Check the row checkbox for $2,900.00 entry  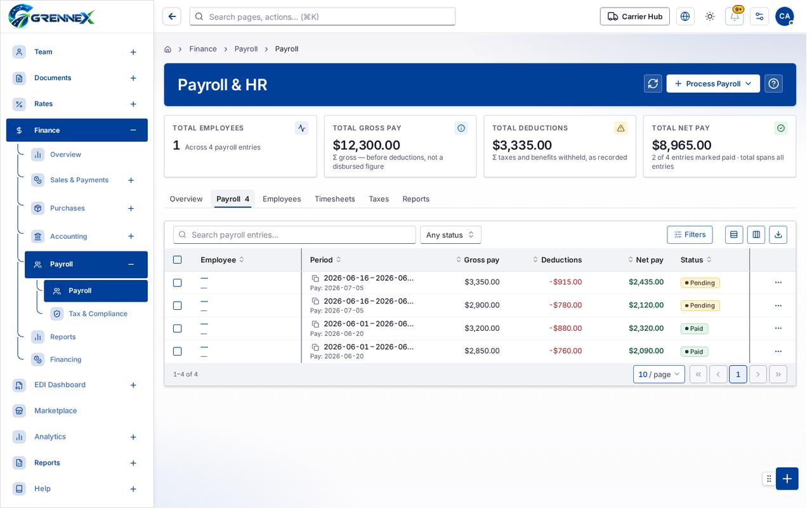click(178, 305)
